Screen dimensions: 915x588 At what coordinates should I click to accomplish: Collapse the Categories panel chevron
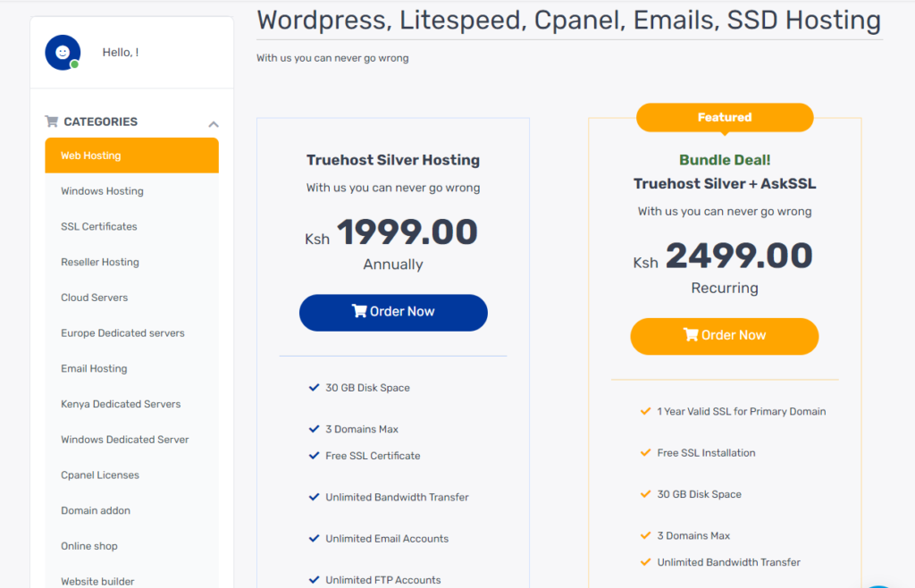(x=214, y=123)
